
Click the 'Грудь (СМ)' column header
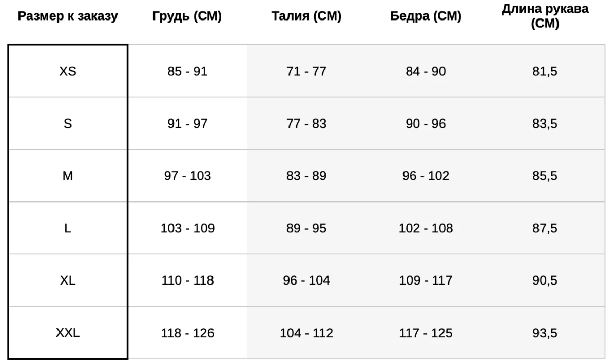pos(187,17)
